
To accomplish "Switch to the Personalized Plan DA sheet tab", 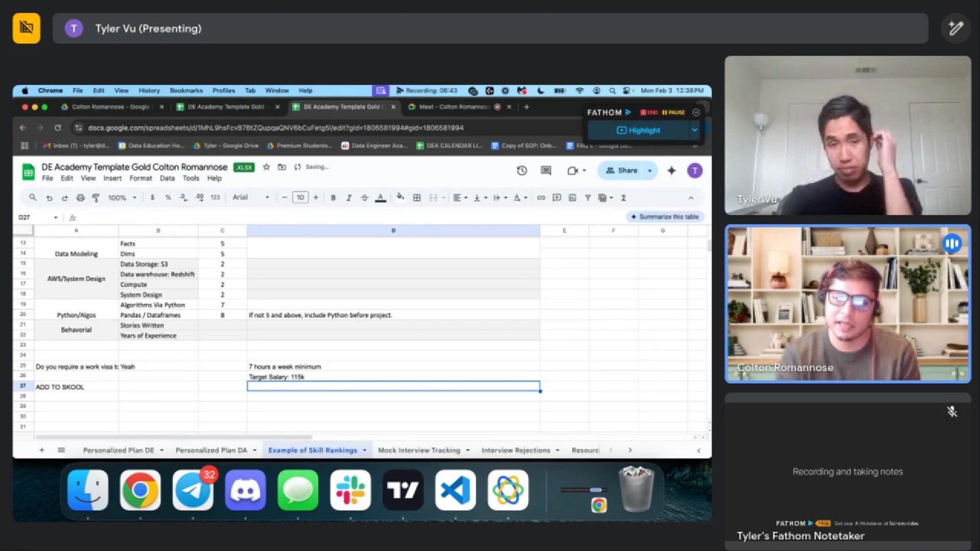I will click(x=211, y=450).
